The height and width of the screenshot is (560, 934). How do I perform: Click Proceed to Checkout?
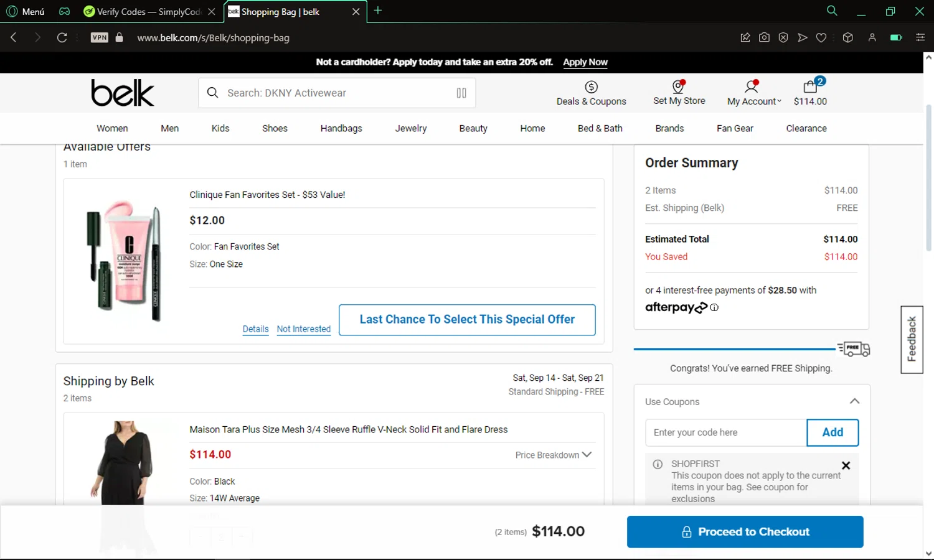745,532
